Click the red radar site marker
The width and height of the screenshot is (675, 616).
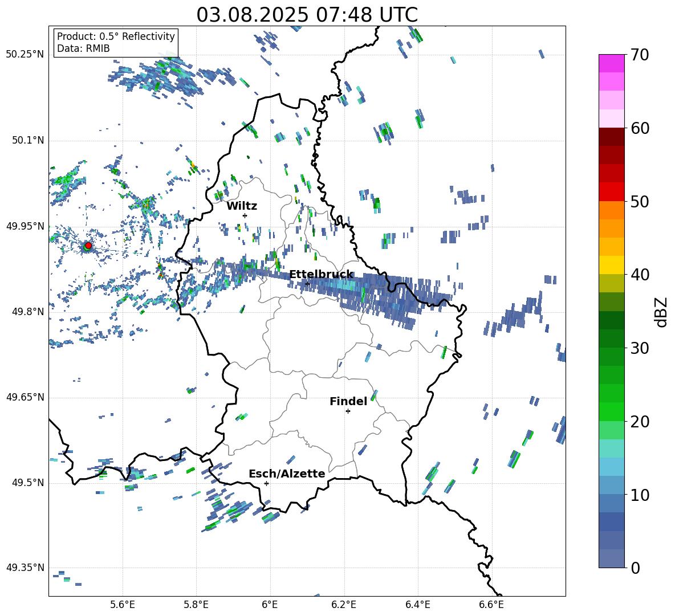(88, 245)
